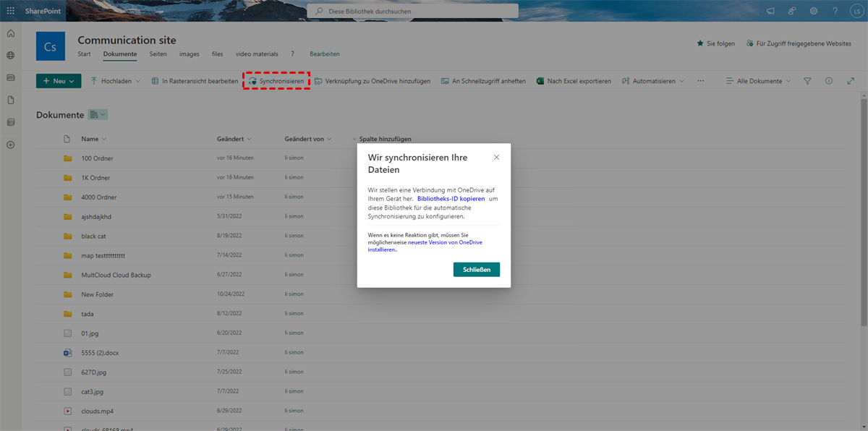This screenshot has width=868, height=431.
Task: Click the file type column header icon
Action: point(67,139)
